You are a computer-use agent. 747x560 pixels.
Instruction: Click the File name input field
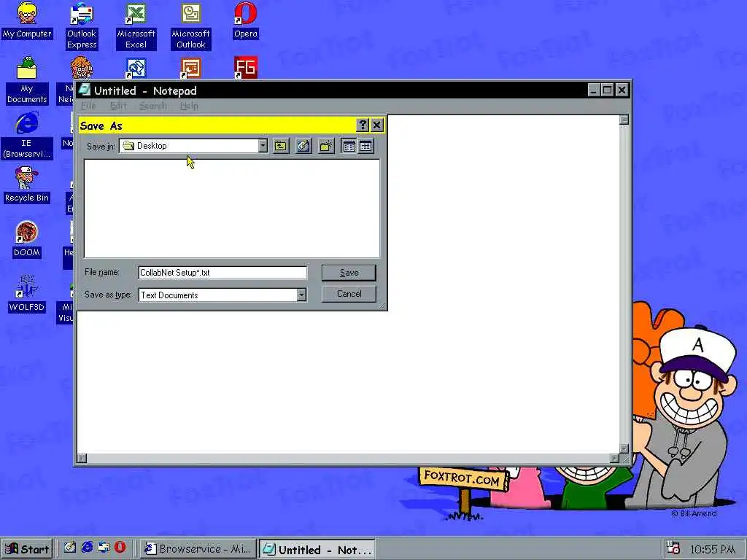click(222, 273)
